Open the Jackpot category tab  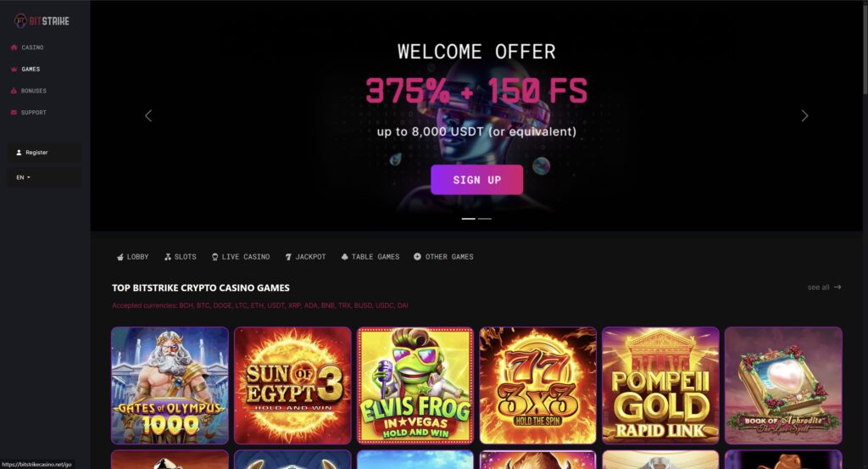(305, 257)
